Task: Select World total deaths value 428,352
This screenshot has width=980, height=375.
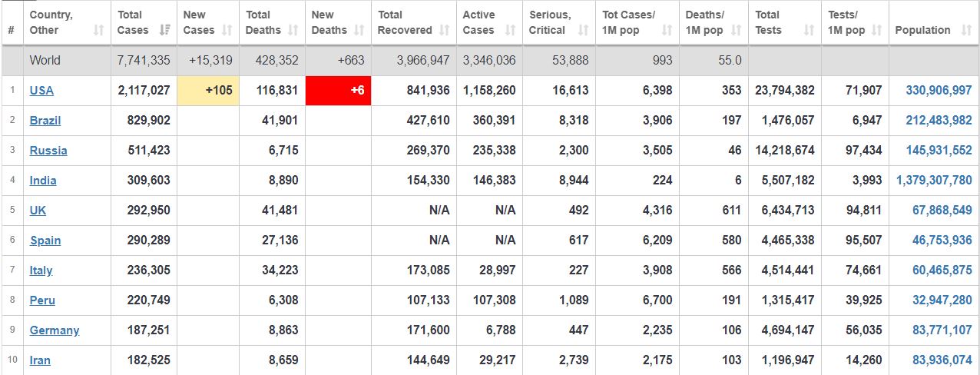Action: [x=277, y=60]
